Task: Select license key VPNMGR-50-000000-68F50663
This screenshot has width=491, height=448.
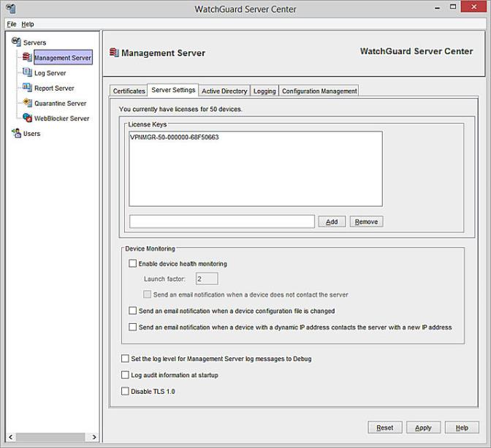Action: pyautogui.click(x=174, y=137)
